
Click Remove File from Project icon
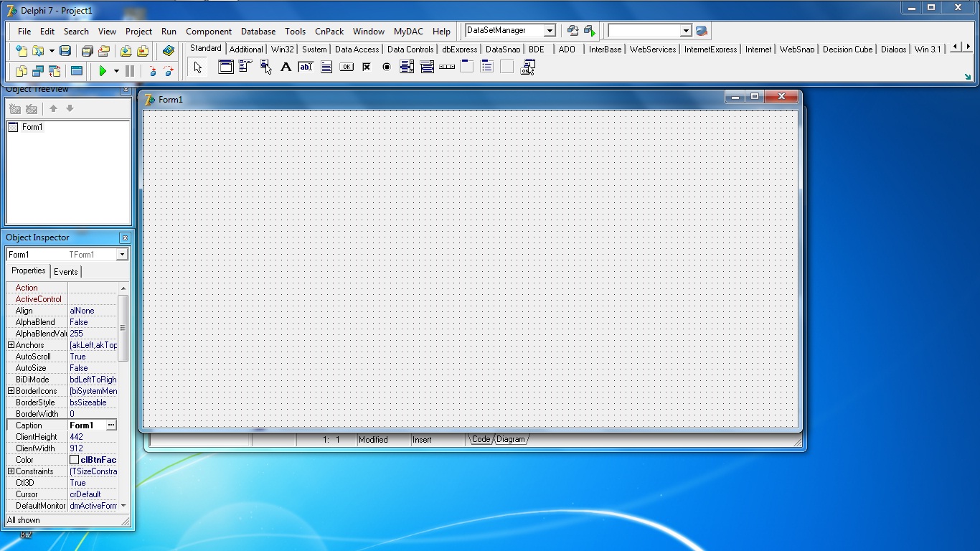143,51
